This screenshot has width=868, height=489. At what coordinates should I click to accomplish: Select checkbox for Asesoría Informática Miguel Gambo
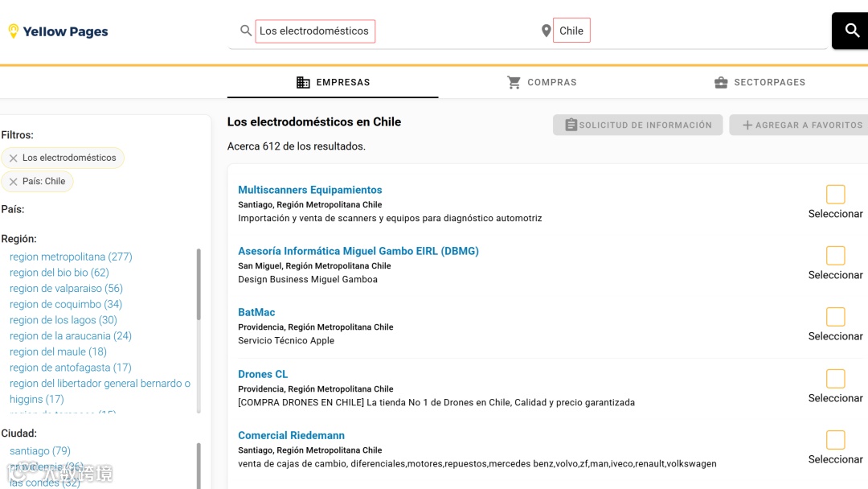835,255
